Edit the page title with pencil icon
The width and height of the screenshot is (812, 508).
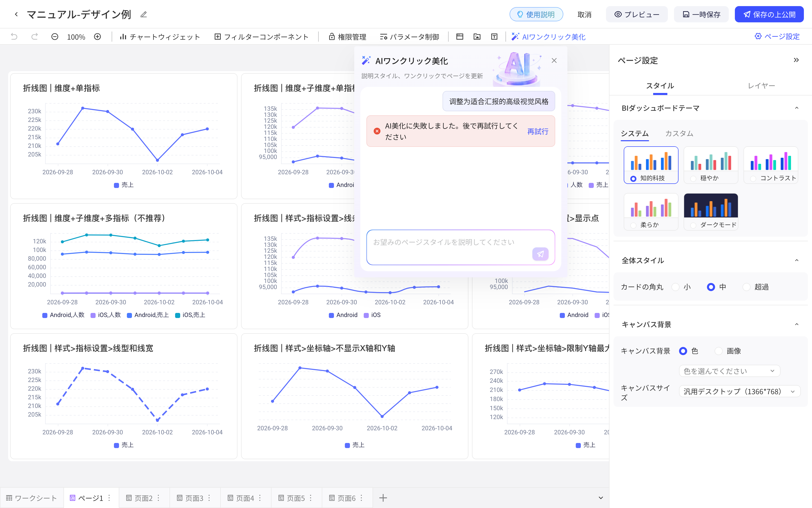pyautogui.click(x=144, y=14)
